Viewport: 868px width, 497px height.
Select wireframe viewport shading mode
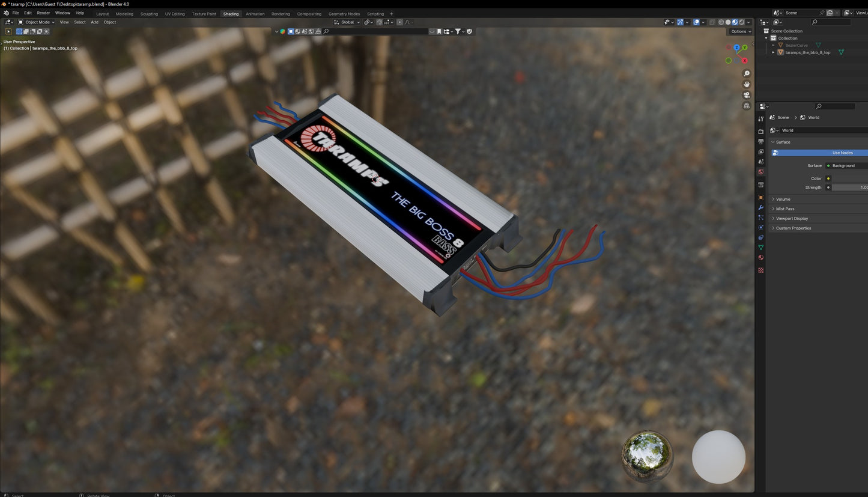[x=721, y=22]
